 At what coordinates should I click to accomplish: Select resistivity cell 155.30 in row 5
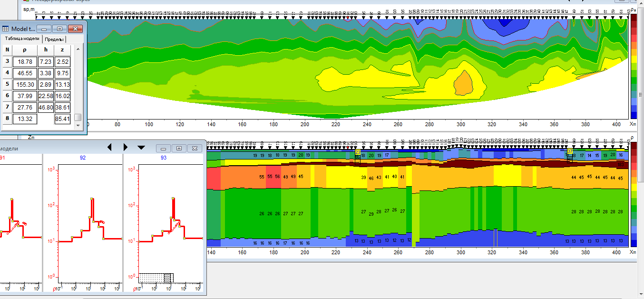pyautogui.click(x=24, y=85)
